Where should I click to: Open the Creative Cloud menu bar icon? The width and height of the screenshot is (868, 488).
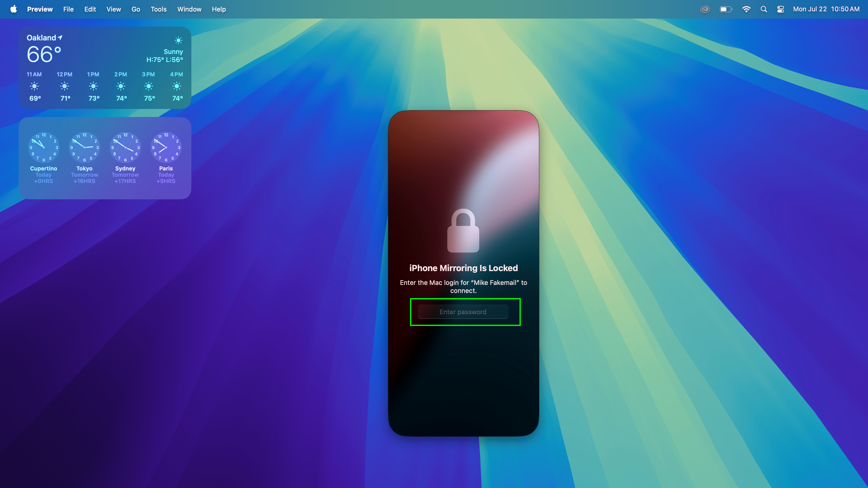tap(705, 9)
